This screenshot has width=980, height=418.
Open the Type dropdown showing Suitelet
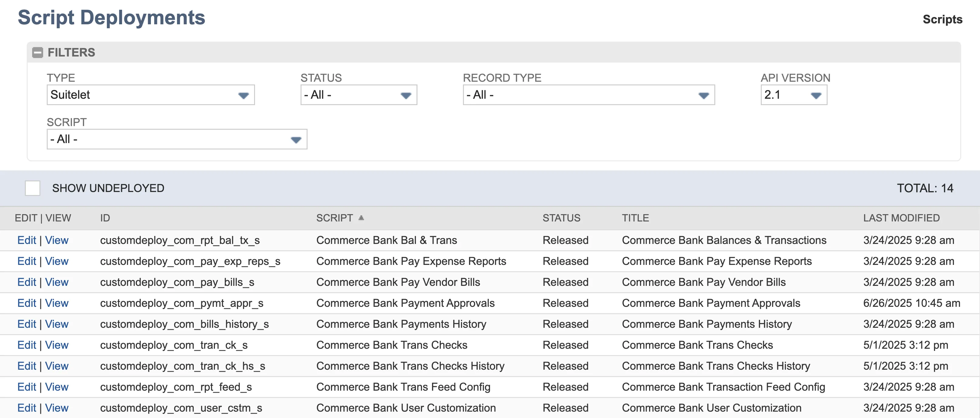(151, 95)
